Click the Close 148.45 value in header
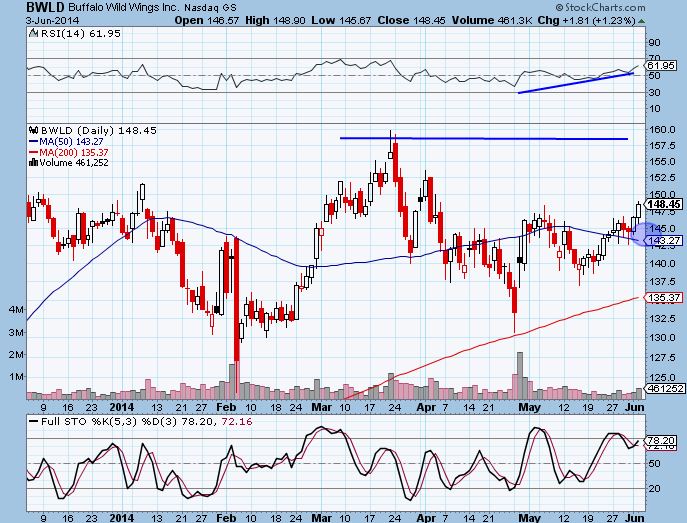 (x=411, y=21)
